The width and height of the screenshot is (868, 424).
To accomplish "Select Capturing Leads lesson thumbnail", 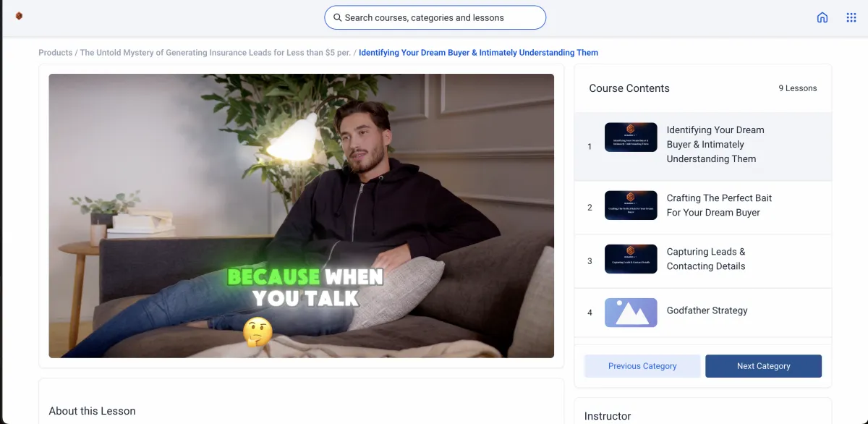I will point(631,259).
